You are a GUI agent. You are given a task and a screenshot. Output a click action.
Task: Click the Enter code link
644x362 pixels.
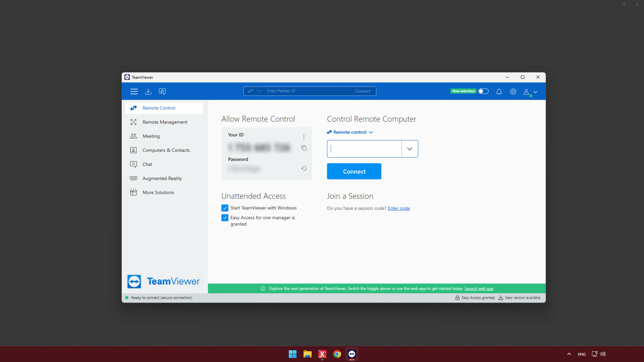click(399, 209)
